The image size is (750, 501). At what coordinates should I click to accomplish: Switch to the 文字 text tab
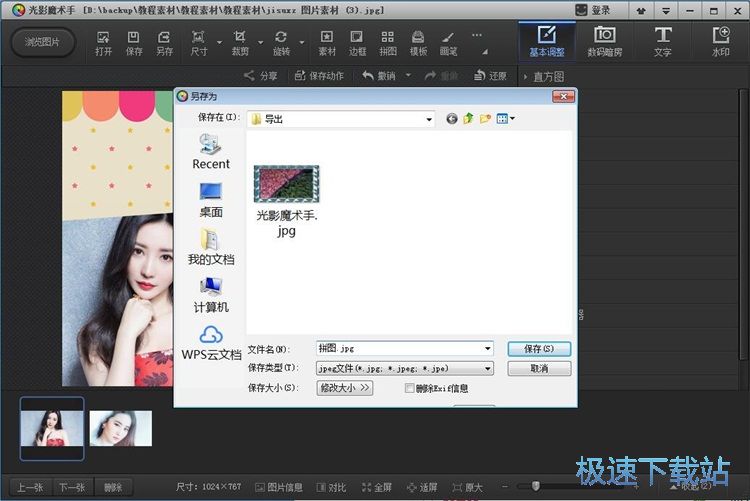coord(662,42)
